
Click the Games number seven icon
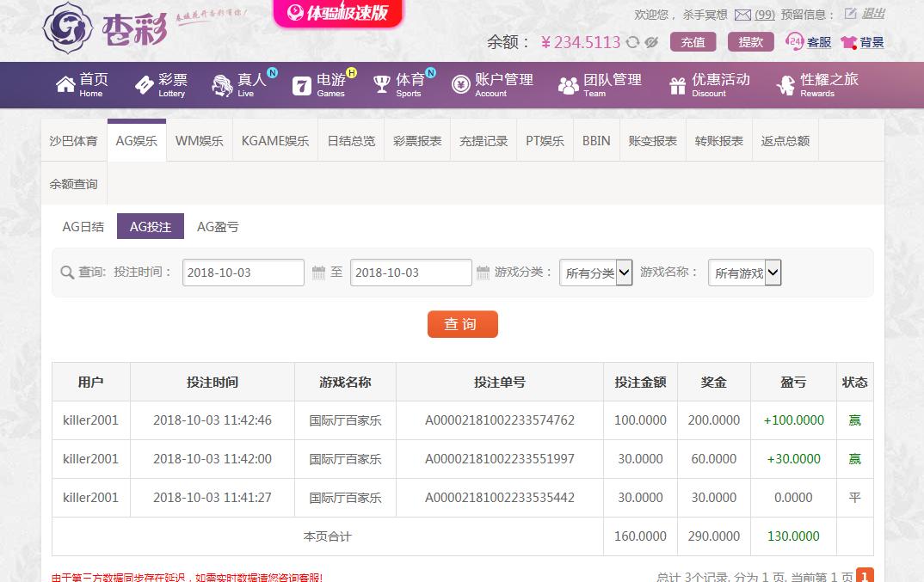[x=302, y=86]
